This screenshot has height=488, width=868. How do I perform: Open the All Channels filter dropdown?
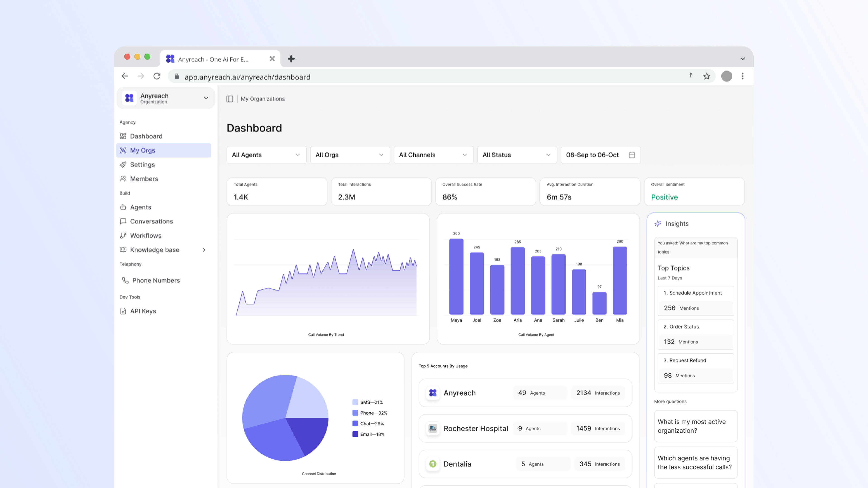433,155
